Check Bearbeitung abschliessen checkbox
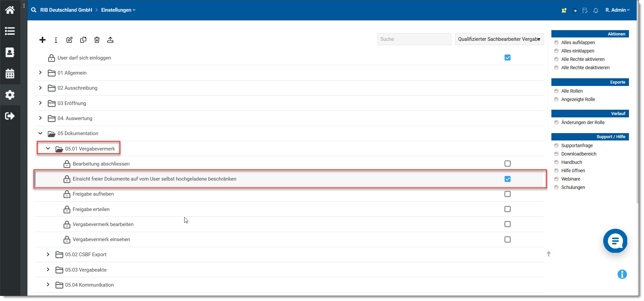644x301 pixels. [508, 164]
